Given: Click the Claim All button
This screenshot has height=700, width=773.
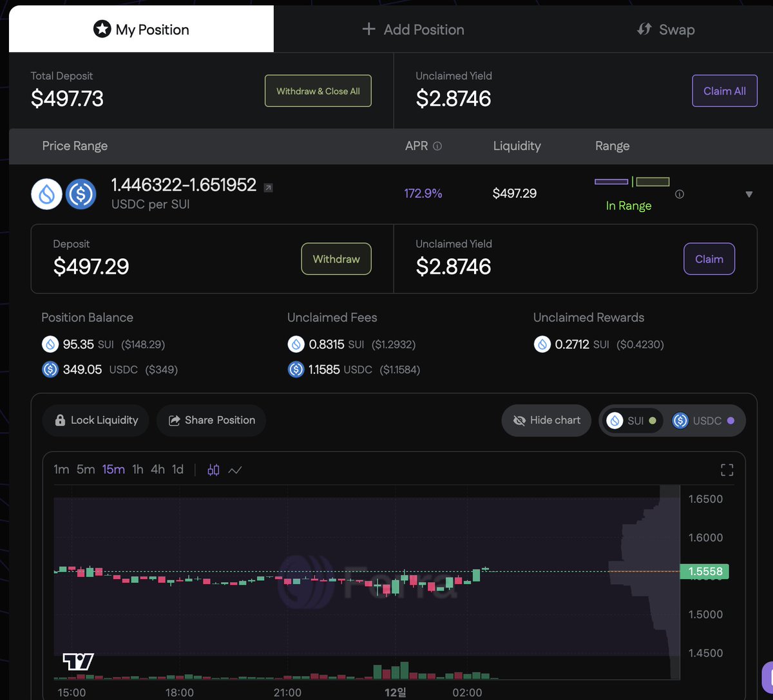Looking at the screenshot, I should click(x=725, y=91).
